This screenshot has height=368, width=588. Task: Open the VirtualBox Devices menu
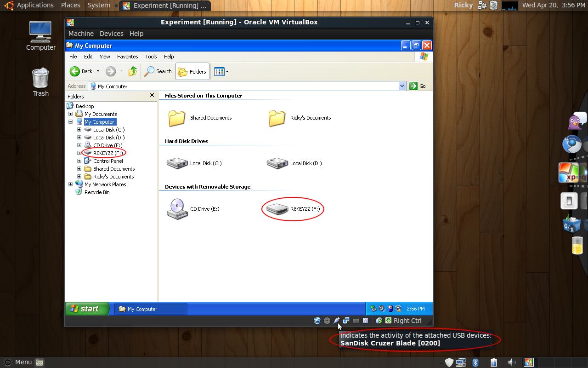click(x=112, y=34)
